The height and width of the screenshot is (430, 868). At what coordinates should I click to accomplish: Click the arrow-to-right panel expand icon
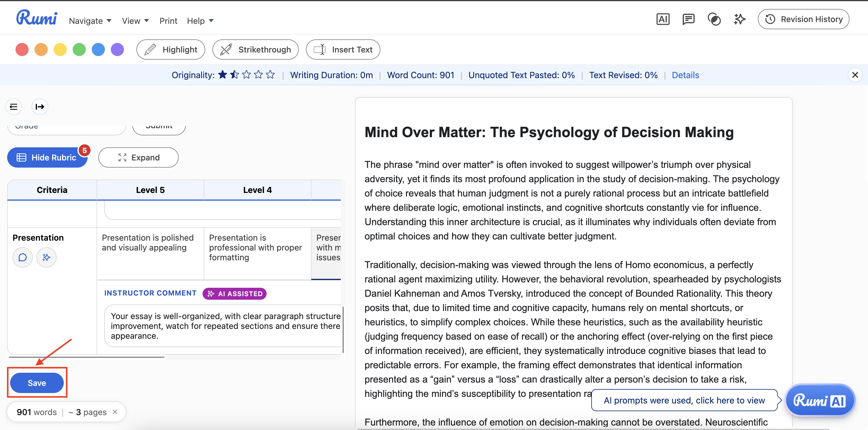click(40, 107)
